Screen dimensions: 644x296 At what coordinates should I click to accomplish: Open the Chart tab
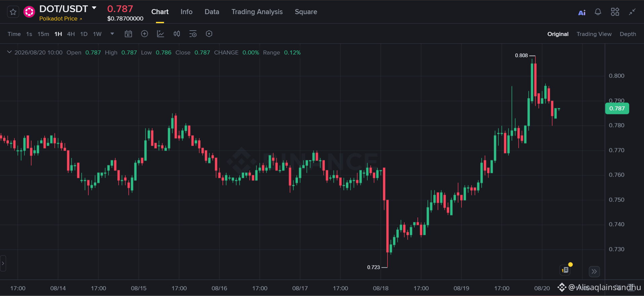(160, 12)
